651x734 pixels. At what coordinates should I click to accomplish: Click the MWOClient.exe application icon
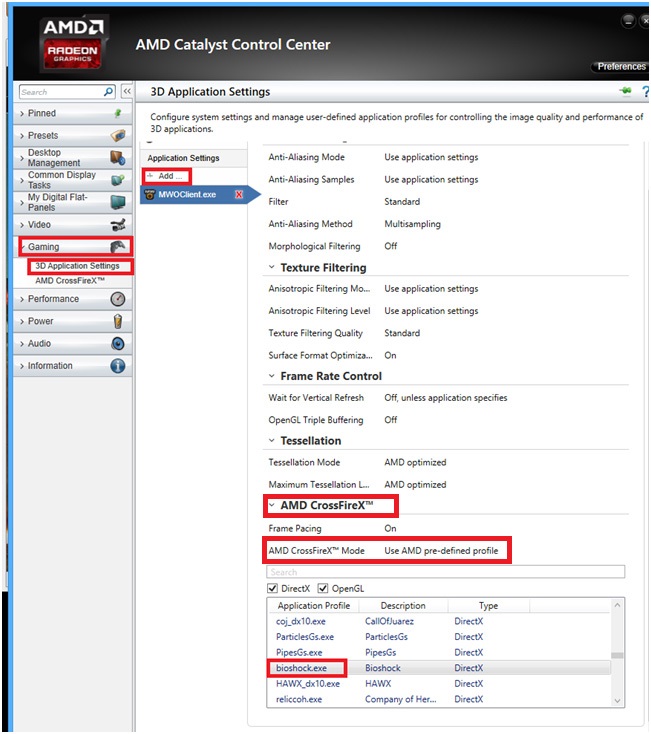(x=150, y=194)
